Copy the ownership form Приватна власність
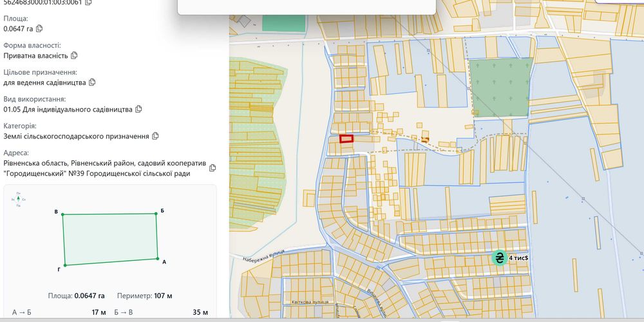The height and width of the screenshot is (322, 644). coord(74,55)
